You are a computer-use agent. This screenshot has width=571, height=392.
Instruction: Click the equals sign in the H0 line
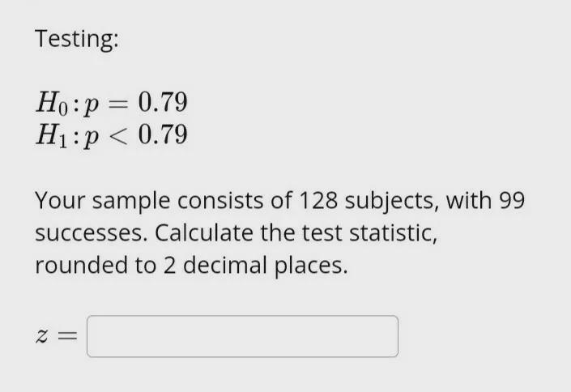pos(120,103)
